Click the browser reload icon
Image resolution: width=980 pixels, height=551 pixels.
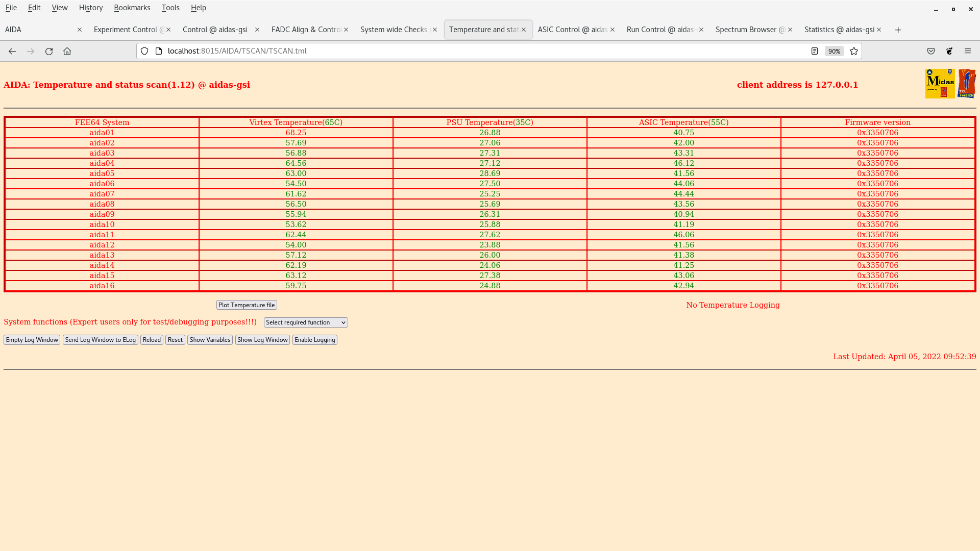click(49, 51)
